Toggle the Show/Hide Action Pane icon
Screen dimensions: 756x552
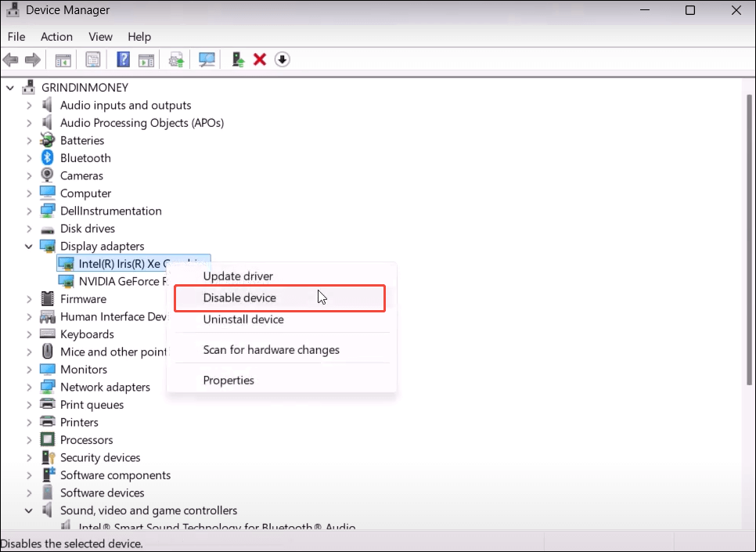coord(146,60)
